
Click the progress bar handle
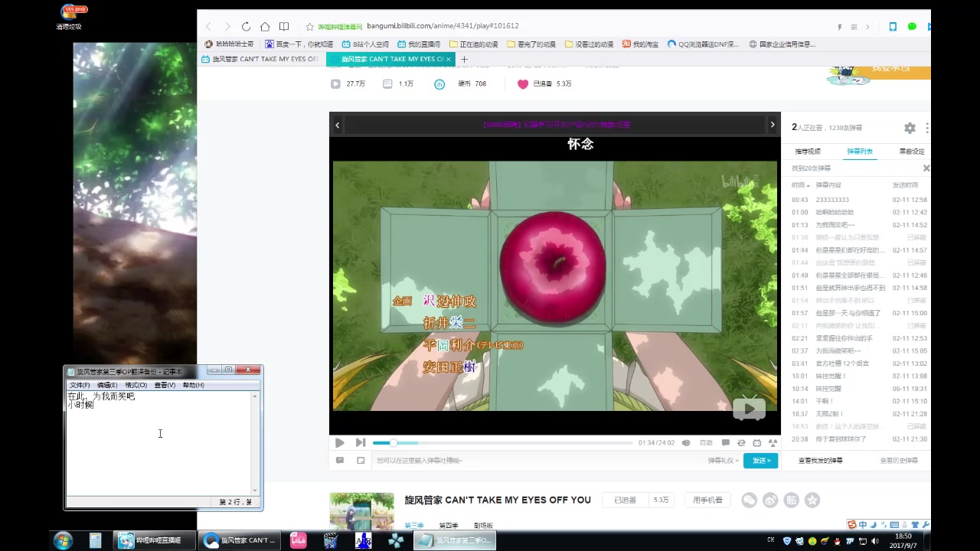tap(393, 442)
